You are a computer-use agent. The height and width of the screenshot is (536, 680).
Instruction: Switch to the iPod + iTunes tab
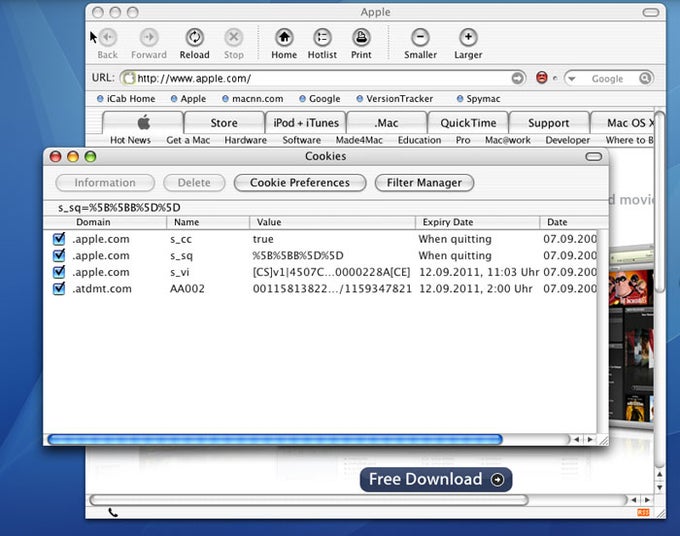pos(306,123)
